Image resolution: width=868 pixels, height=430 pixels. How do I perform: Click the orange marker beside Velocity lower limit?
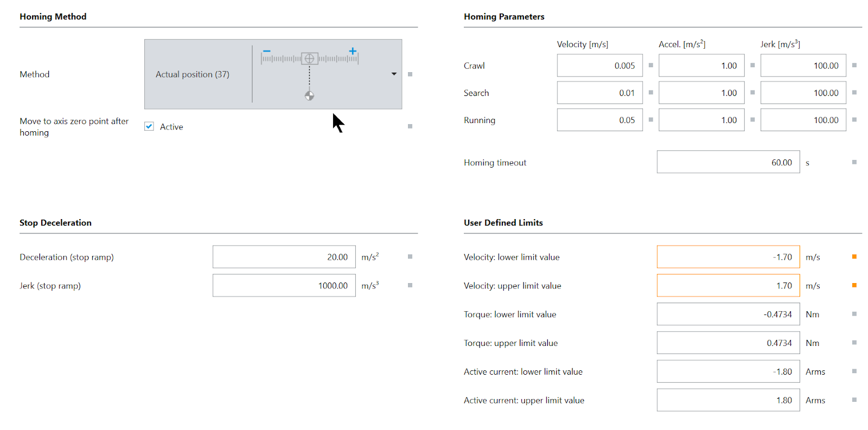tap(854, 257)
